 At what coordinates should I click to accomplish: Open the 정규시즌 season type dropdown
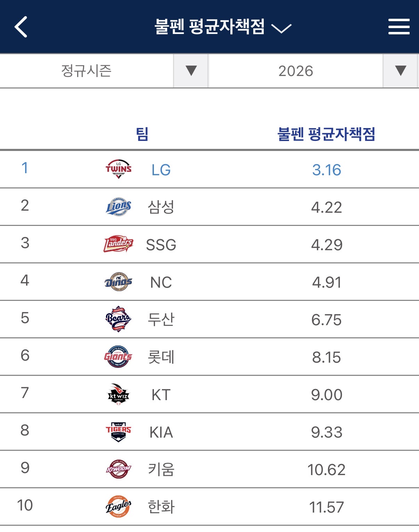coord(104,71)
